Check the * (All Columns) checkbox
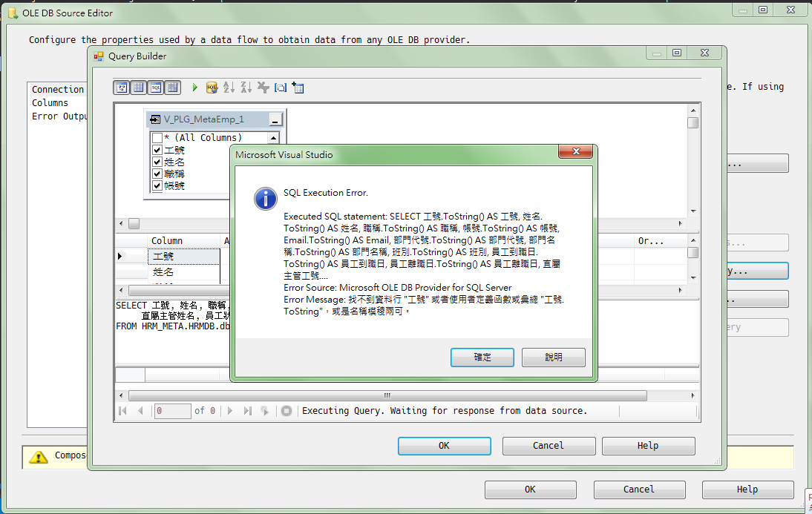The height and width of the screenshot is (514, 812). pyautogui.click(x=157, y=138)
